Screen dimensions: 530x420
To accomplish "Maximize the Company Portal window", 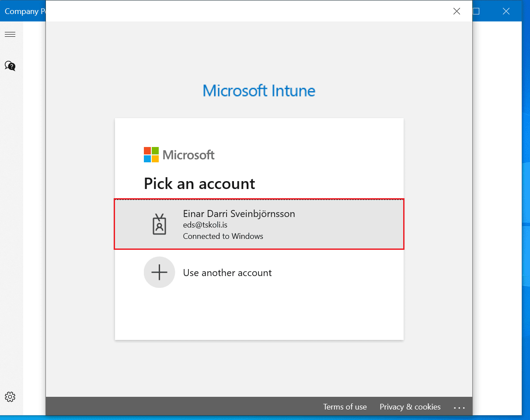I will pos(476,11).
